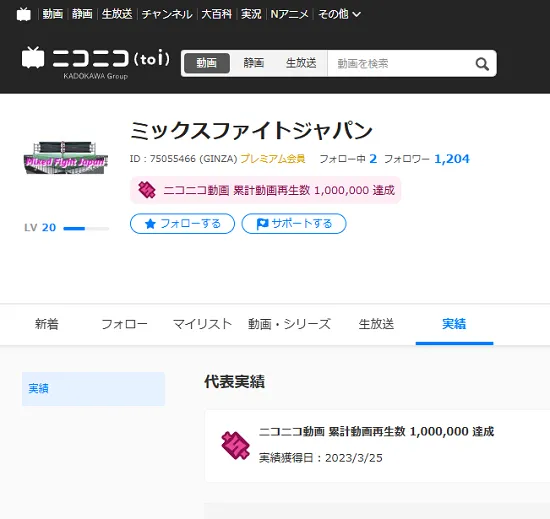Switch to the 動画・シリーズ tab
Screen dimensions: 550x519
tap(289, 324)
